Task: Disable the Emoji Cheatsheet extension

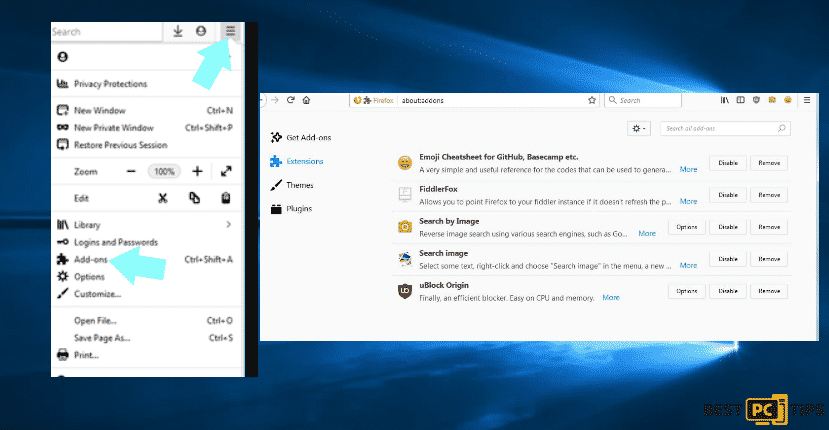Action: (727, 163)
